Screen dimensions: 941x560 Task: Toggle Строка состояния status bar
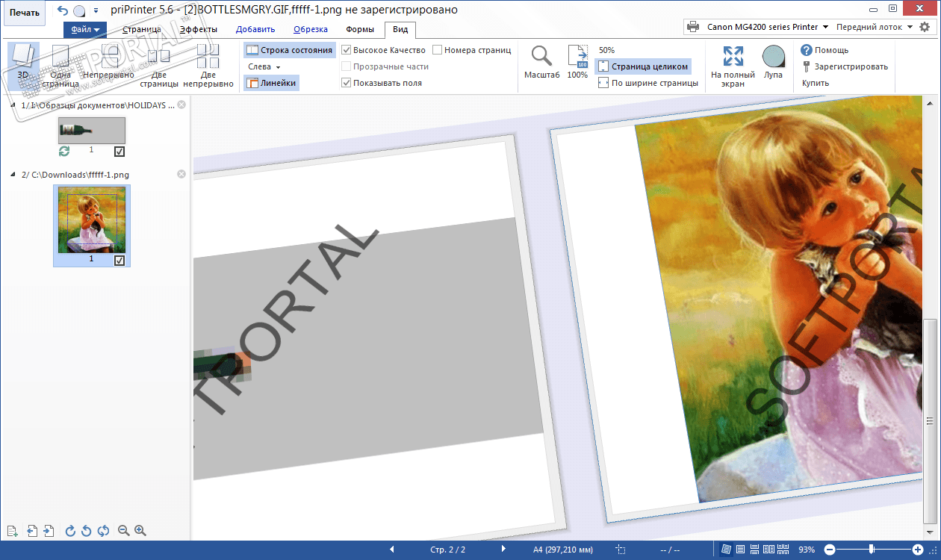289,50
